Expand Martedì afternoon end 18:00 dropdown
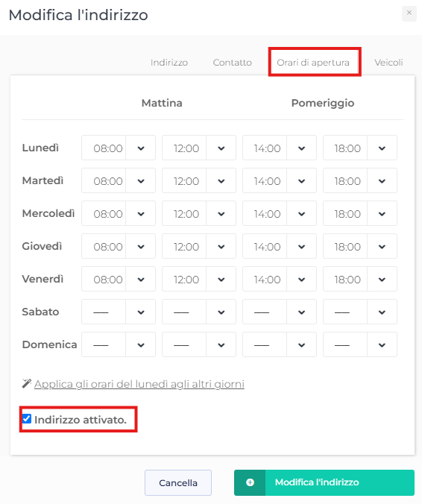This screenshot has width=422, height=504. [360, 180]
